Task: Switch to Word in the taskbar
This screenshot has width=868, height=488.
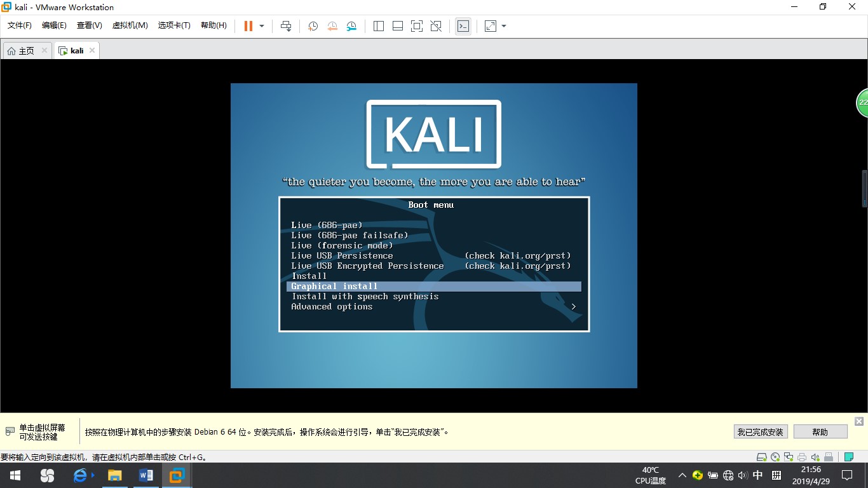Action: coord(146,475)
